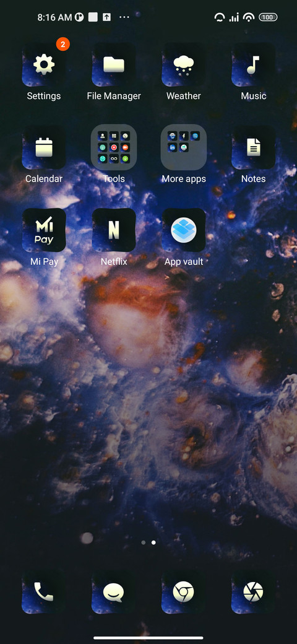Launch the Notes app
Screen dimensions: 297x644
(253, 147)
